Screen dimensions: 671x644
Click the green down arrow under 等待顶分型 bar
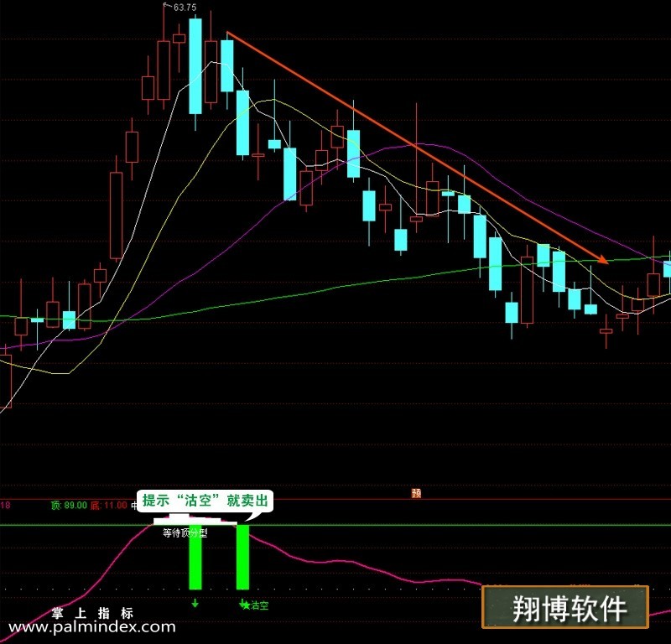point(195,604)
